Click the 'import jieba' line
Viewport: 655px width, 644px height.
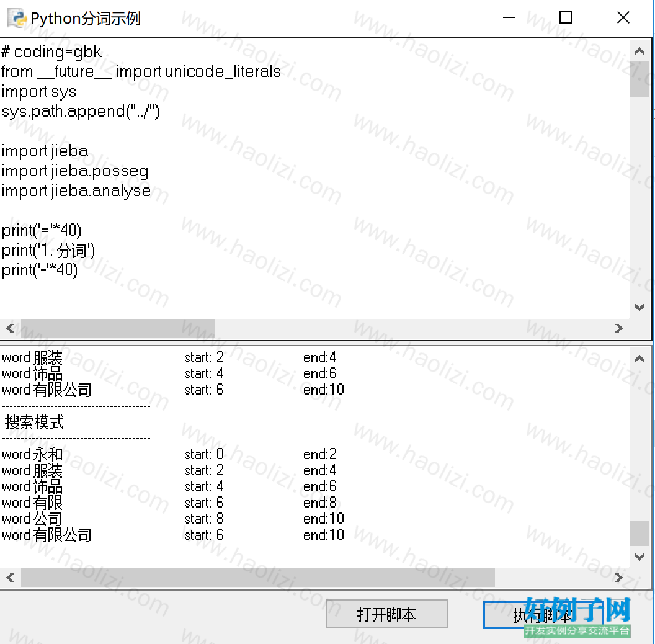pyautogui.click(x=45, y=151)
